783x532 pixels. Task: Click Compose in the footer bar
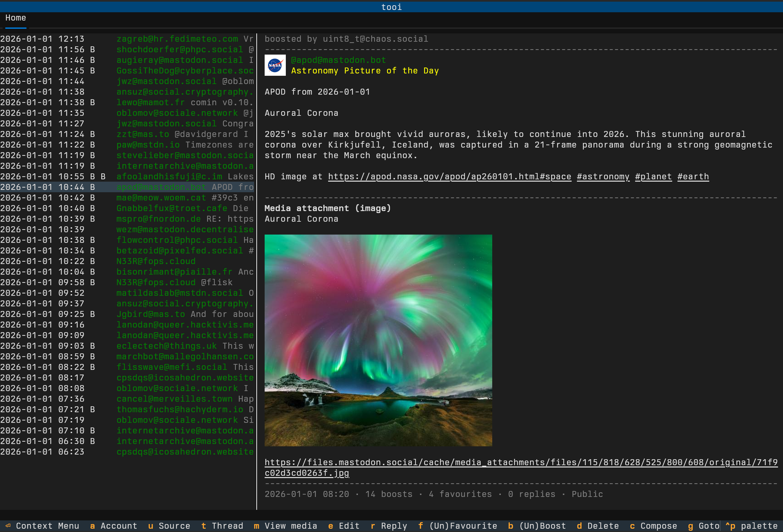click(x=653, y=526)
